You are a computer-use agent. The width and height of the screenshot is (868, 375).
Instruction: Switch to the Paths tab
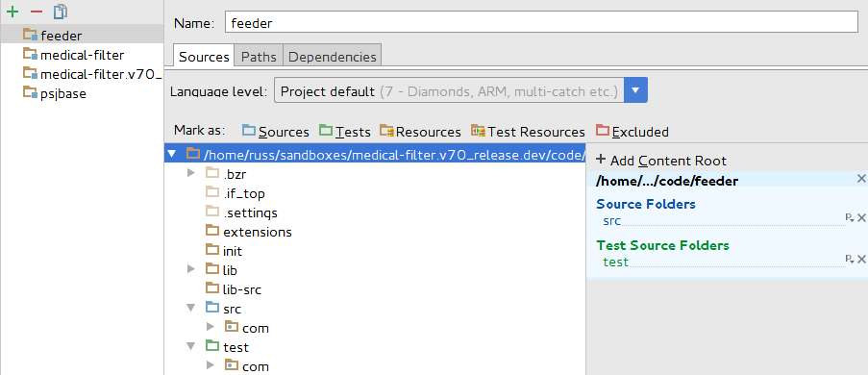[x=259, y=56]
